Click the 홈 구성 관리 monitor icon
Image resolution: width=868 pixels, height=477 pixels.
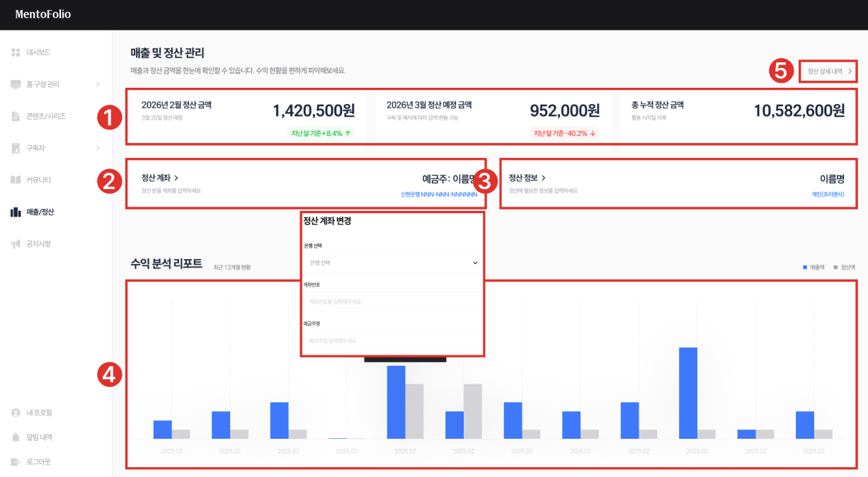16,84
